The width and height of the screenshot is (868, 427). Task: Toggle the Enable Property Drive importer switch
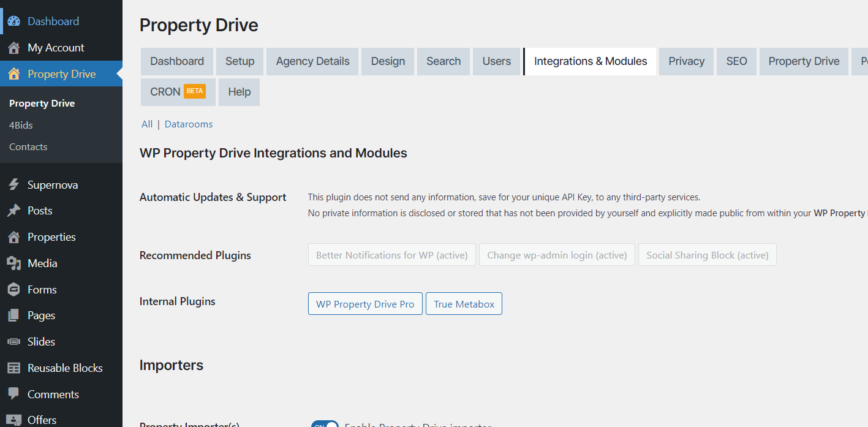(x=325, y=424)
